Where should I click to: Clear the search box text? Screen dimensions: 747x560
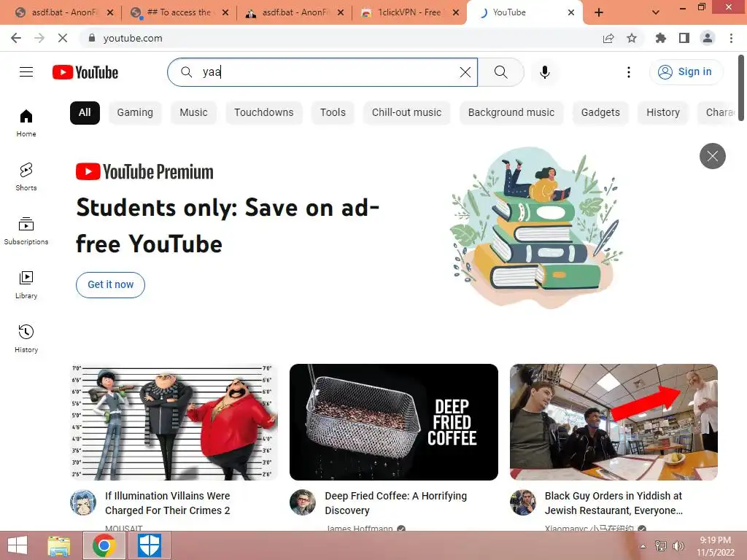465,72
